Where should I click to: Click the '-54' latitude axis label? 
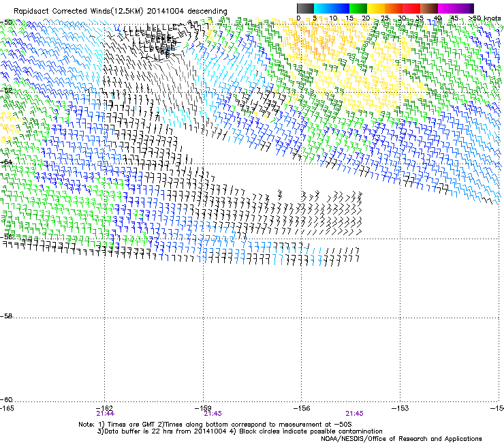coord(6,162)
